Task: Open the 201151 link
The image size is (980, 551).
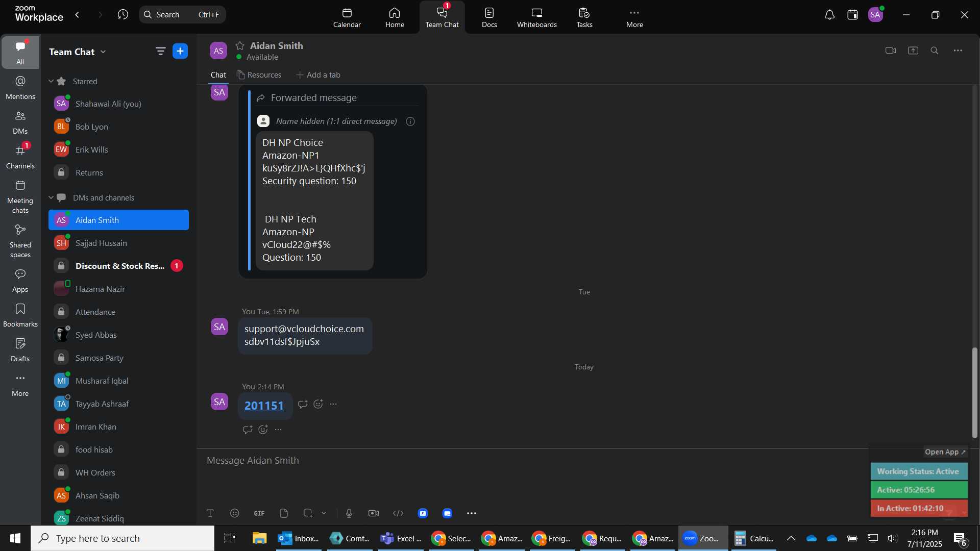Action: [x=264, y=406]
